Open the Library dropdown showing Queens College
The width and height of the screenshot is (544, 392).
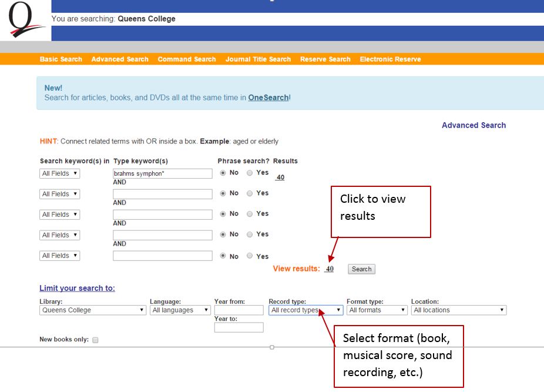93,310
